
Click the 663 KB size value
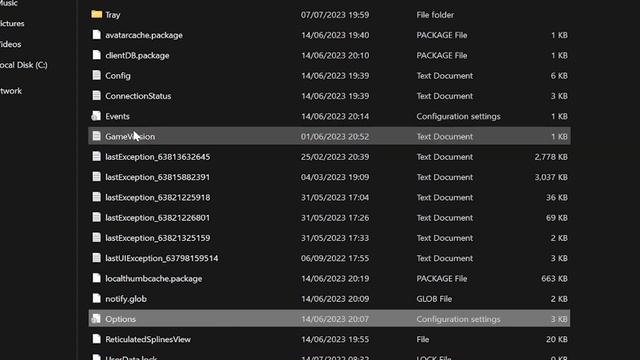(554, 278)
